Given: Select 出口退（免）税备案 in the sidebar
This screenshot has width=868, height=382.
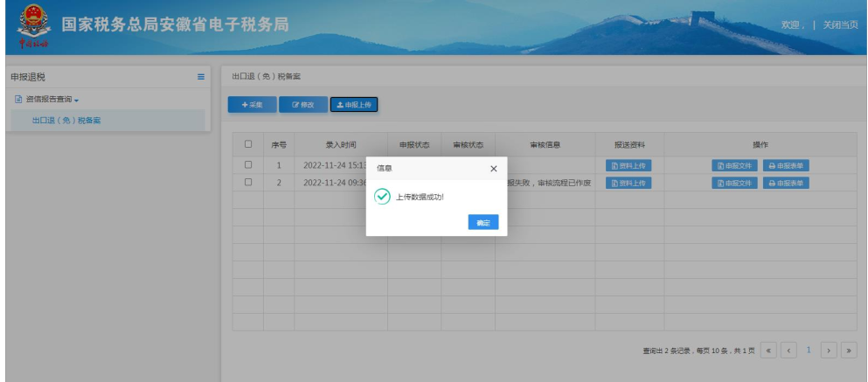Looking at the screenshot, I should point(66,120).
